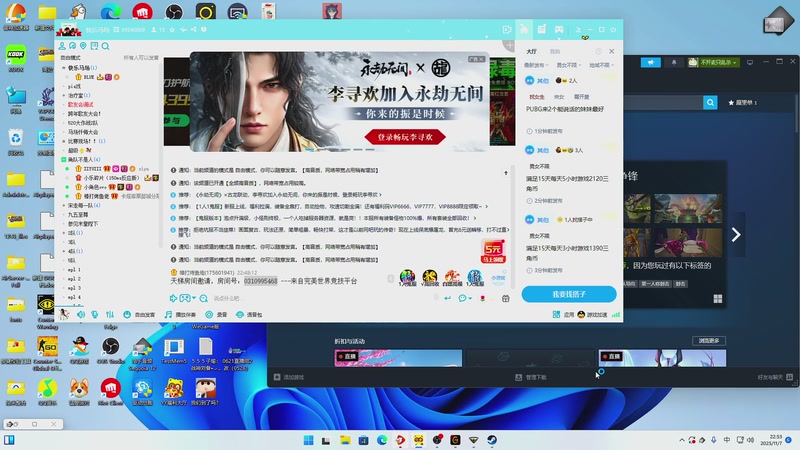
Task: Collapse the green 角队不是人 channel group
Action: click(64, 160)
